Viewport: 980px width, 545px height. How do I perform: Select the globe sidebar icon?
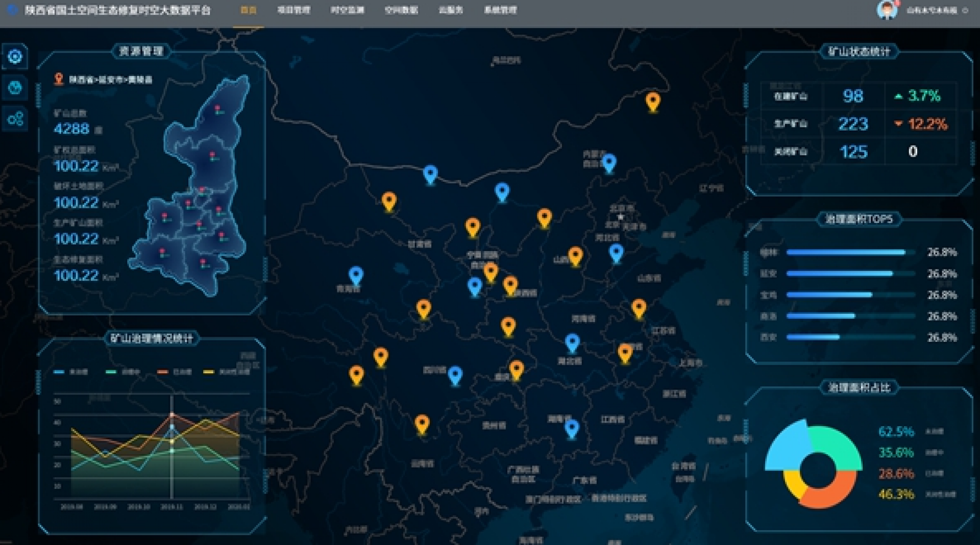(x=15, y=87)
